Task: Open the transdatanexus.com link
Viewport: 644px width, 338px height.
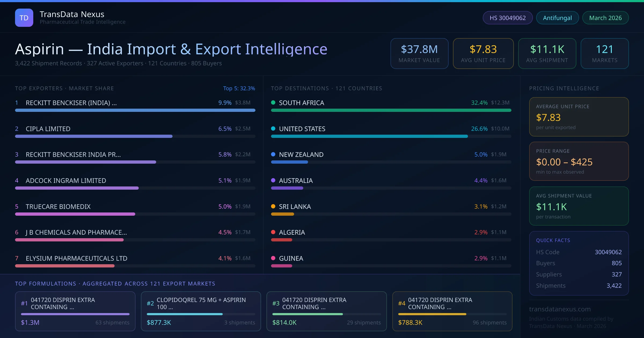Action: point(560,309)
